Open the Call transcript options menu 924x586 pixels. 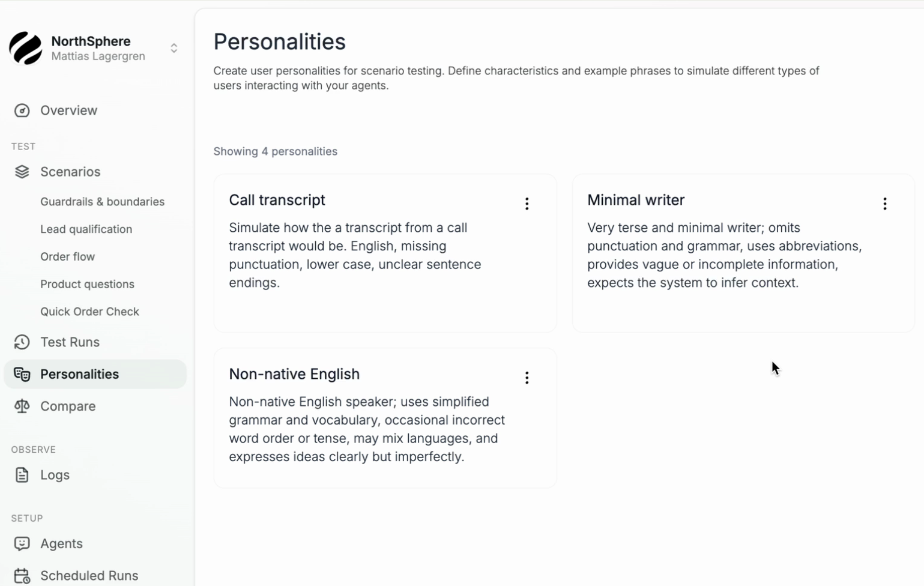point(527,204)
